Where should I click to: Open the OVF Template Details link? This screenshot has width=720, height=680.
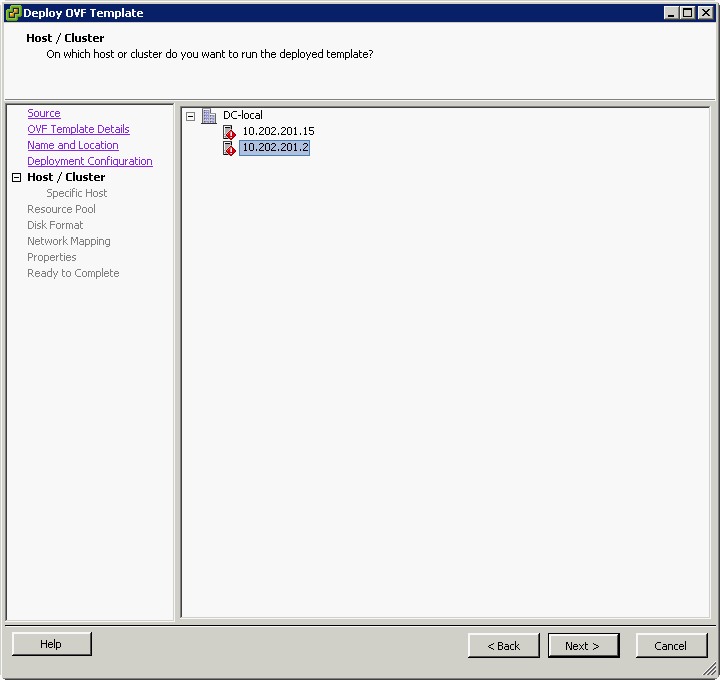point(78,129)
